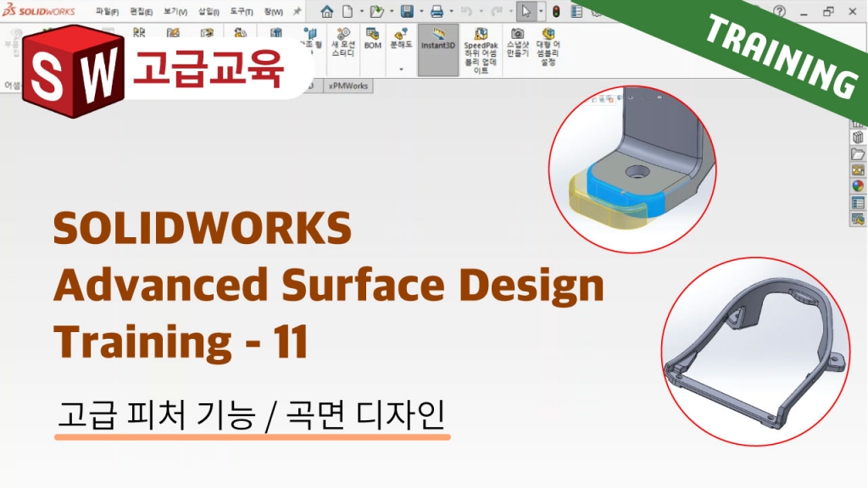Open the 도구(T) menu
The image size is (868, 488).
pos(242,12)
